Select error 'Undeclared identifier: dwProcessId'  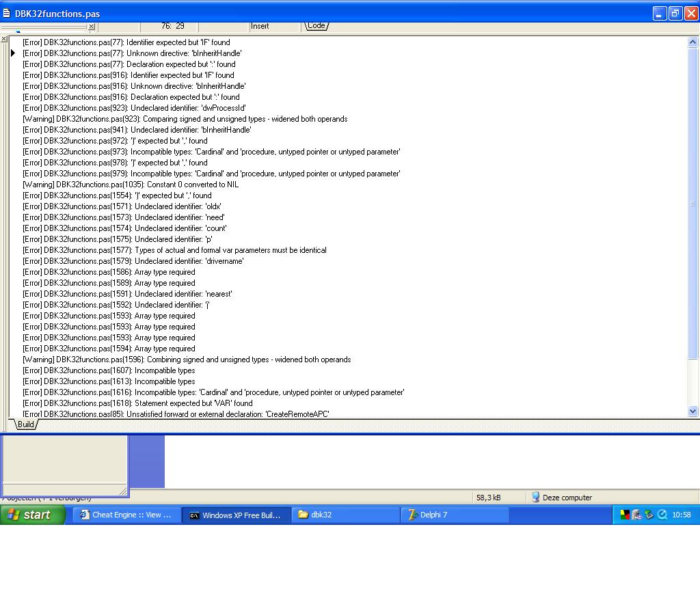[x=134, y=108]
